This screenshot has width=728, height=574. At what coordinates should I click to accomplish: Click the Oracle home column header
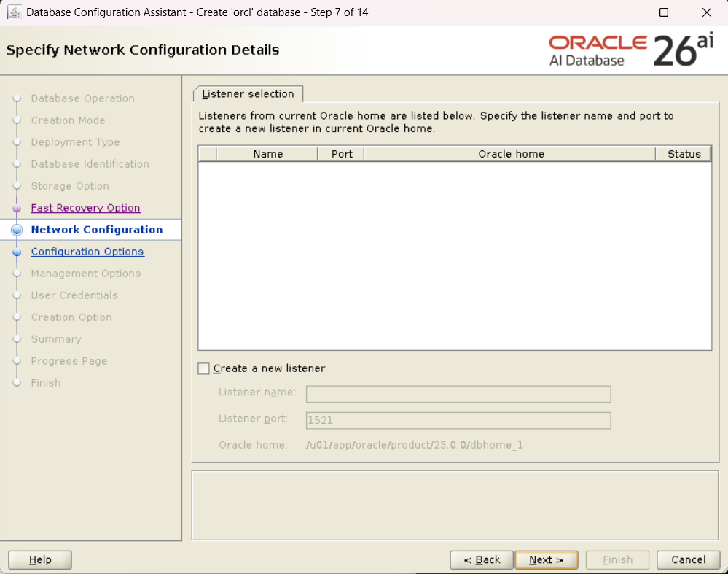click(x=511, y=154)
